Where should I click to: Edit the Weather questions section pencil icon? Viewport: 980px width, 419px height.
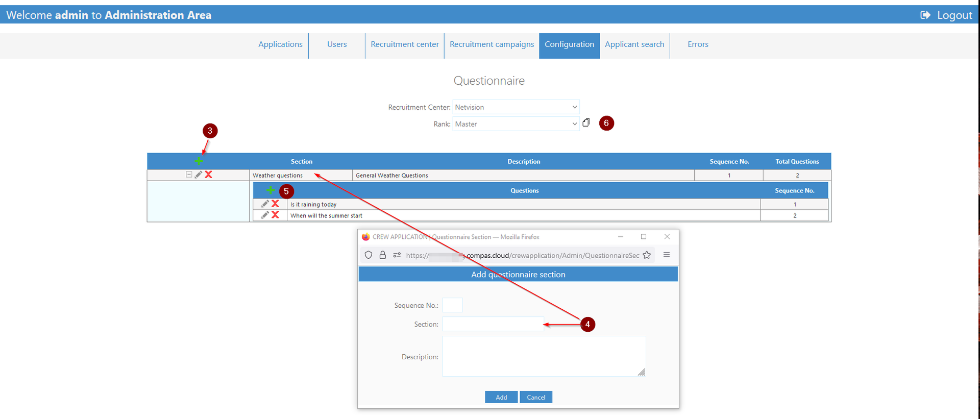(x=199, y=175)
